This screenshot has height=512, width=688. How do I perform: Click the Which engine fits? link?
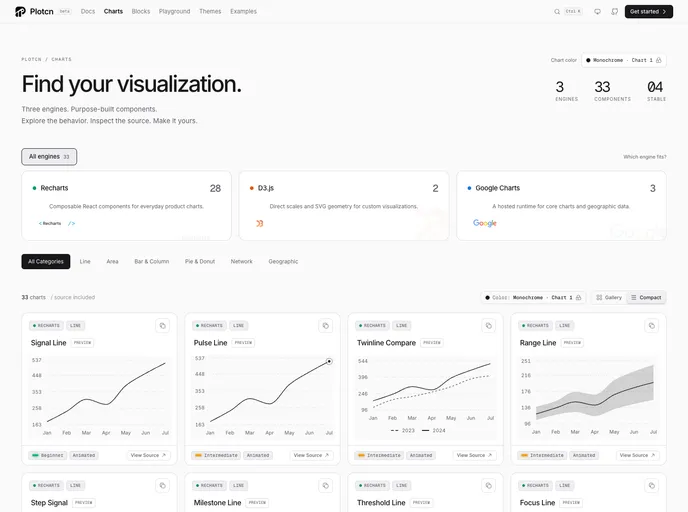(645, 157)
